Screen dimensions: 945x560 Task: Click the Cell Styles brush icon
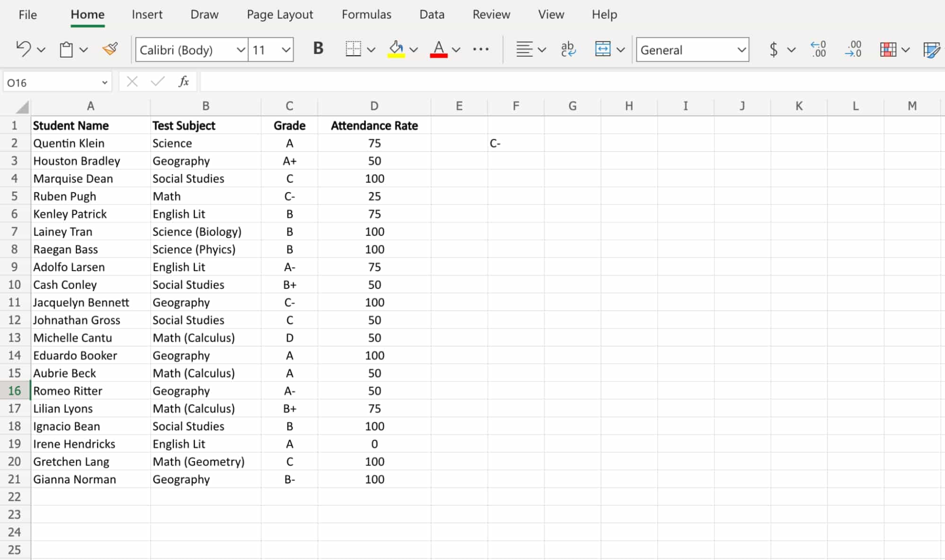932,49
